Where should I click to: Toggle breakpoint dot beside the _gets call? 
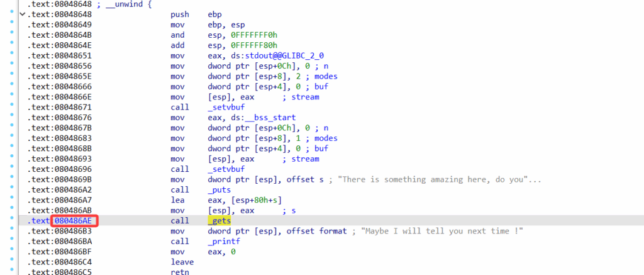pos(13,221)
